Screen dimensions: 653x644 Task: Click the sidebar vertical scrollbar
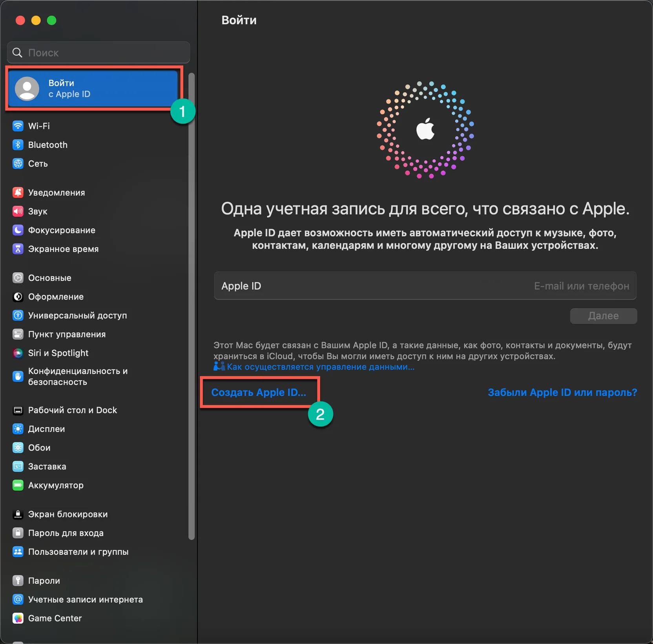click(192, 306)
